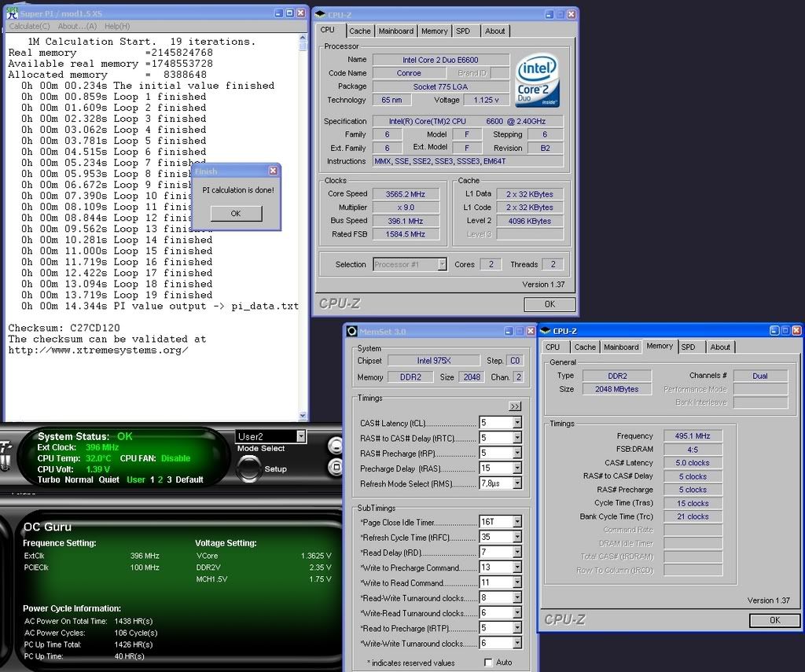Click the Intel 975X chipset value
Image resolution: width=805 pixels, height=672 pixels.
pyautogui.click(x=434, y=361)
